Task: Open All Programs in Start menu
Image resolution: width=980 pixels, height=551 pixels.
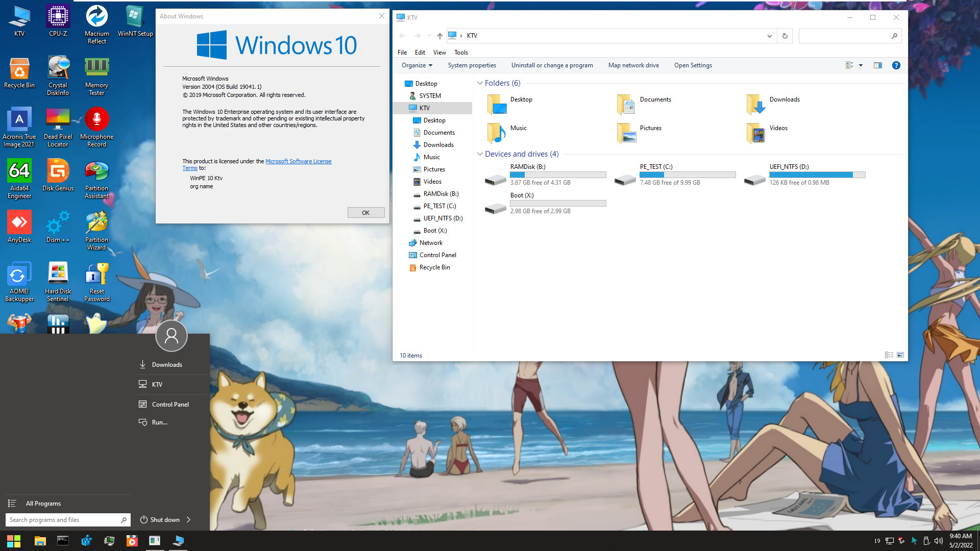Action: tap(43, 504)
